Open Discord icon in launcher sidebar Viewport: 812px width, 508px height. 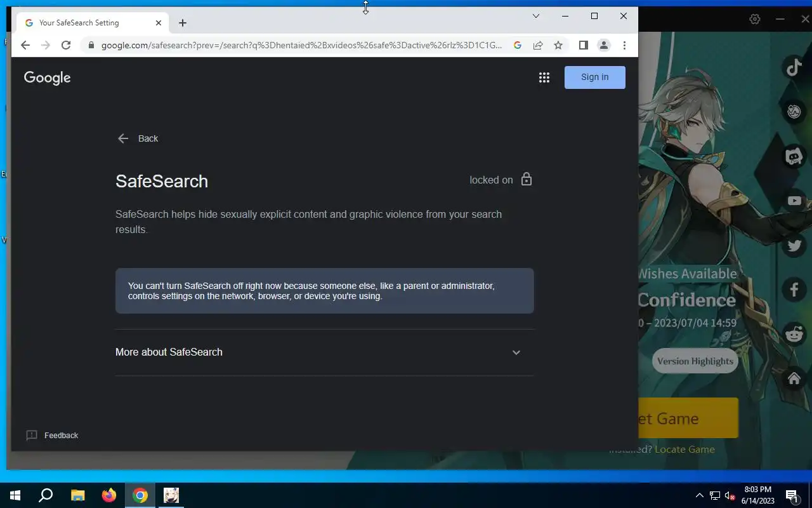(x=794, y=156)
